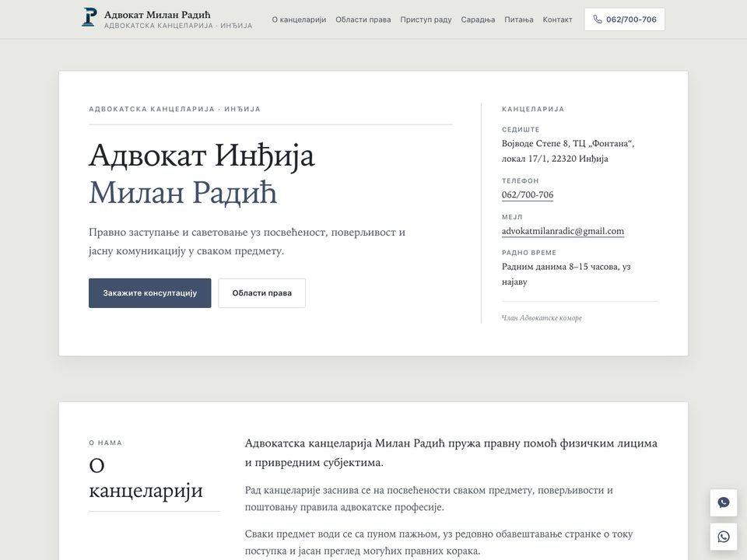
Task: Click the phone number link under 'ТЕЛЕФОН'
Action: point(528,194)
